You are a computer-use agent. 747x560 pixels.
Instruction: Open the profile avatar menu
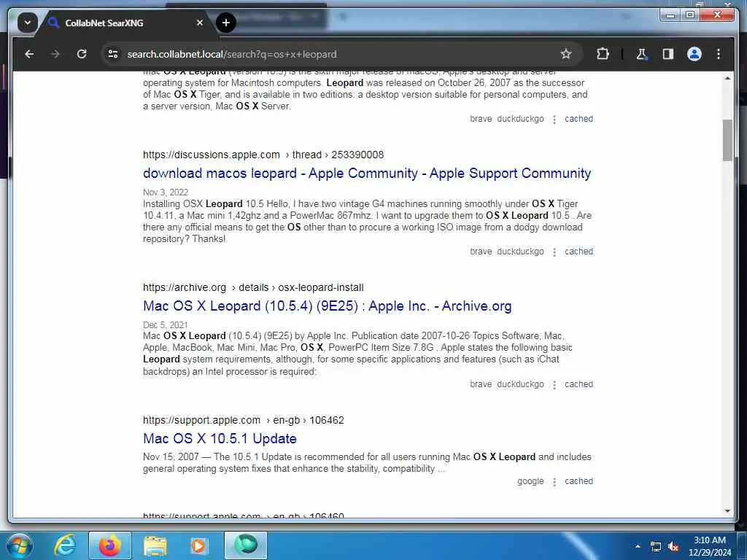point(694,54)
